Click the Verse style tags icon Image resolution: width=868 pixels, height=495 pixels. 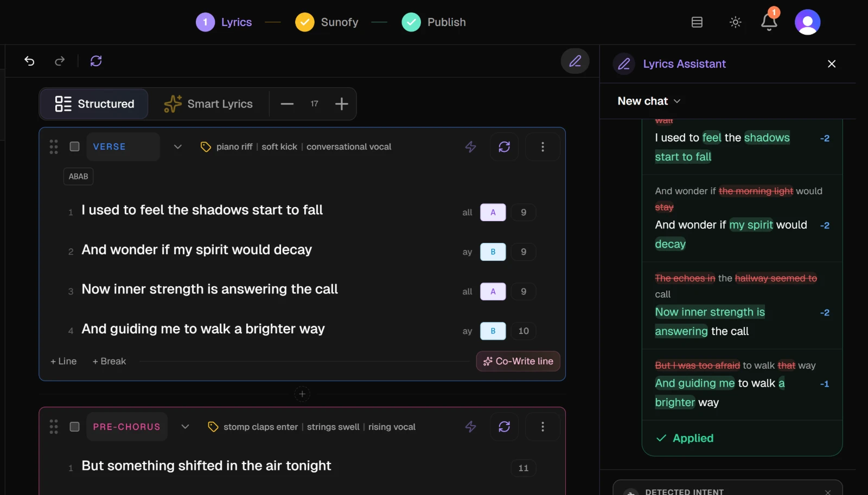click(x=206, y=147)
